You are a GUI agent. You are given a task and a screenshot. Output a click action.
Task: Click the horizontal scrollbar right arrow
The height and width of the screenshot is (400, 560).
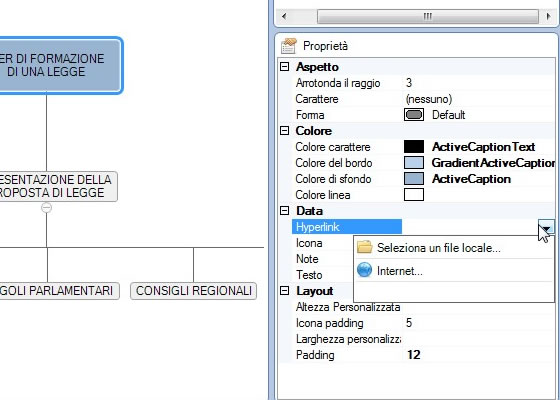click(x=549, y=16)
